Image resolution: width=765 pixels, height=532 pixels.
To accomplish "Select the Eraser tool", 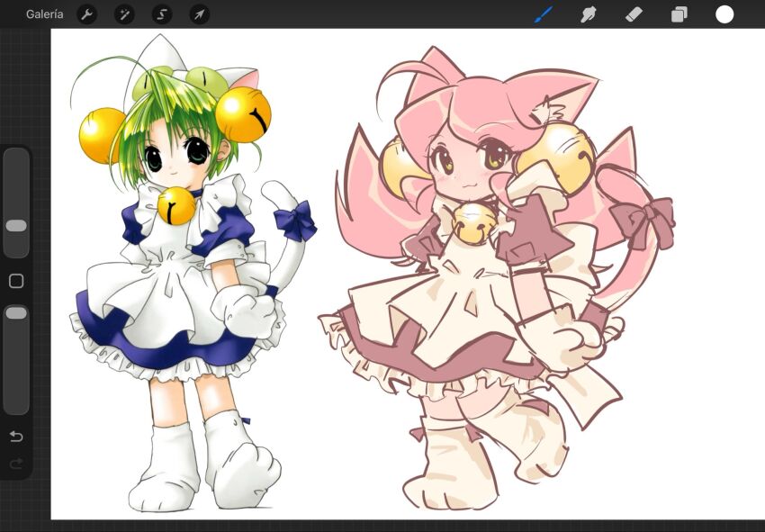I will [x=634, y=14].
